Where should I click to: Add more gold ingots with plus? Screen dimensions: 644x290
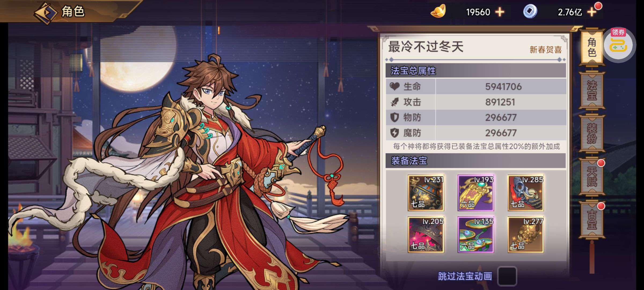[500, 12]
